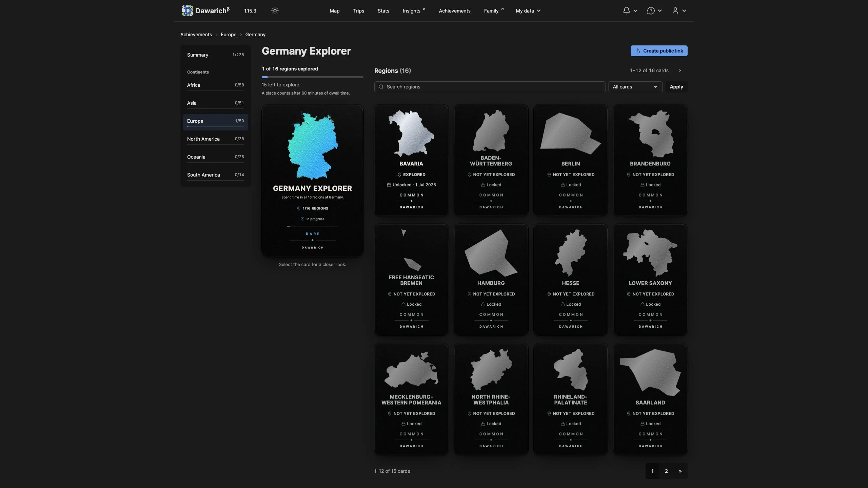Open the Germany Explorer card
This screenshot has height=488, width=868.
[312, 181]
